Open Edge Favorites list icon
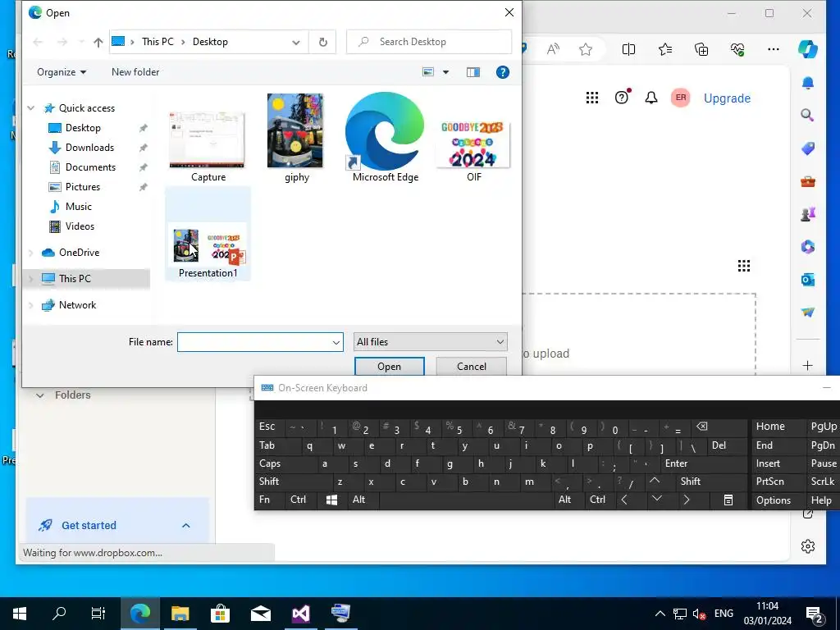 pyautogui.click(x=664, y=50)
